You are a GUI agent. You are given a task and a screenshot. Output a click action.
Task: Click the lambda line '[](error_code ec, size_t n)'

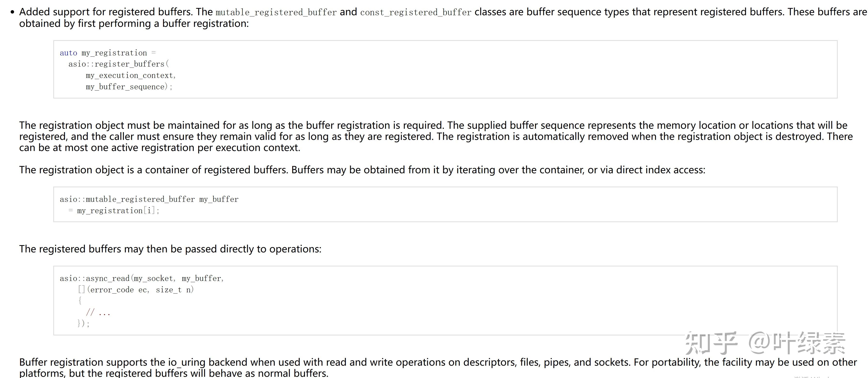pos(136,290)
